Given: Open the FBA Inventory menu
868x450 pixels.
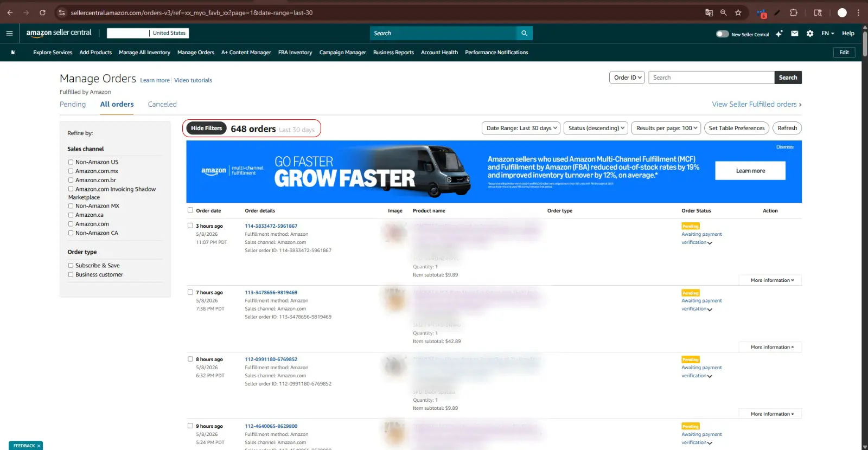Looking at the screenshot, I should tap(295, 53).
